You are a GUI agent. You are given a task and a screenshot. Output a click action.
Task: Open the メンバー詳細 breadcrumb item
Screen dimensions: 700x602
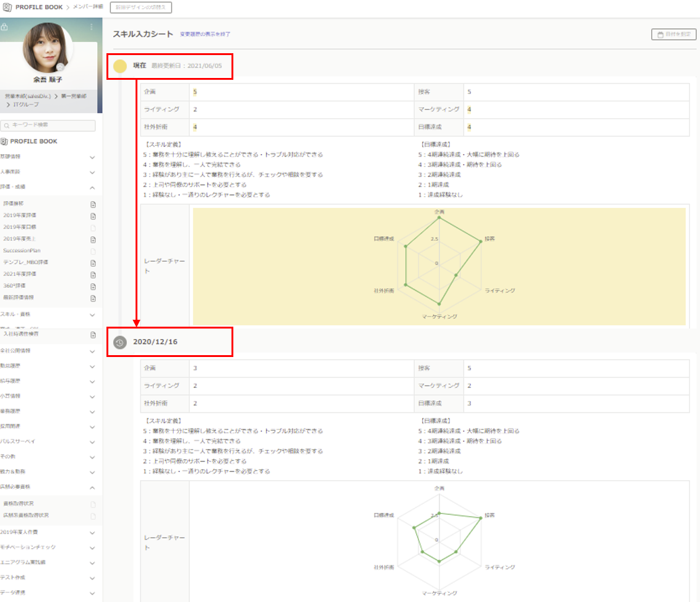(x=87, y=7)
